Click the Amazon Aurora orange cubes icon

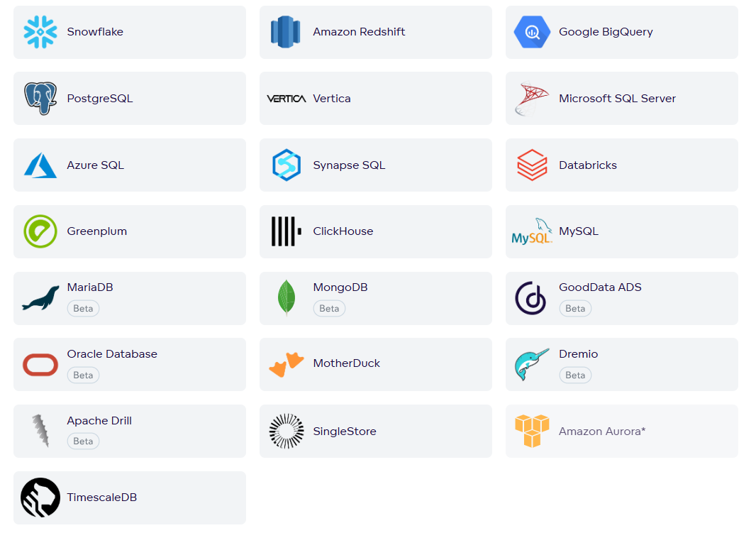click(532, 432)
